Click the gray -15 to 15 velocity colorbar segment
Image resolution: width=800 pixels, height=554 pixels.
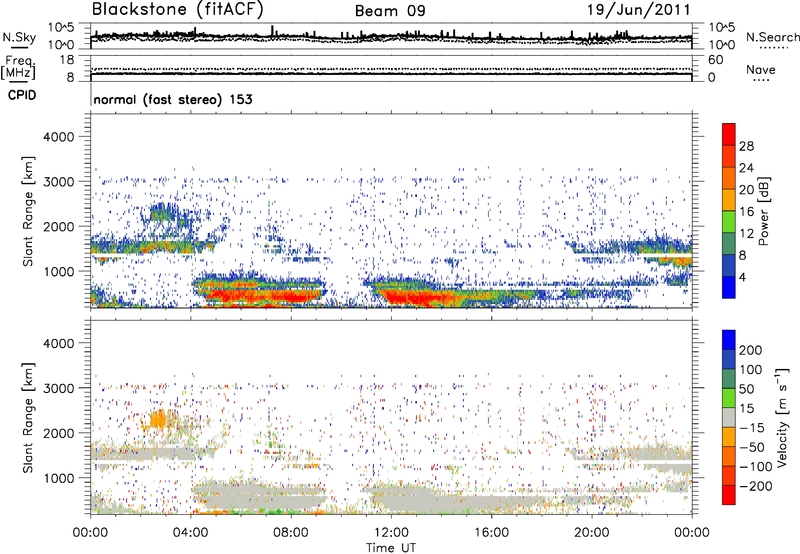[729, 417]
